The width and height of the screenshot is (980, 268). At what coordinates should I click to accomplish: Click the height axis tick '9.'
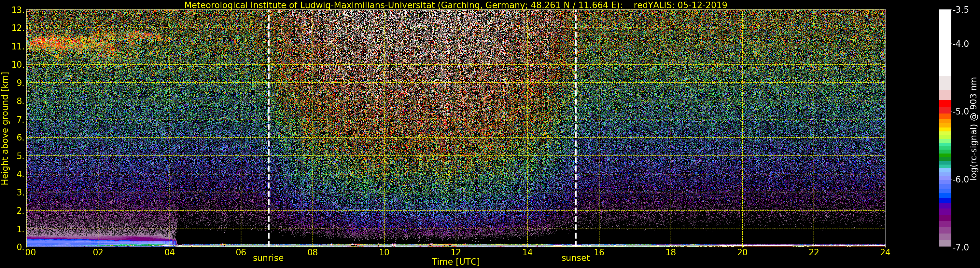coord(20,83)
